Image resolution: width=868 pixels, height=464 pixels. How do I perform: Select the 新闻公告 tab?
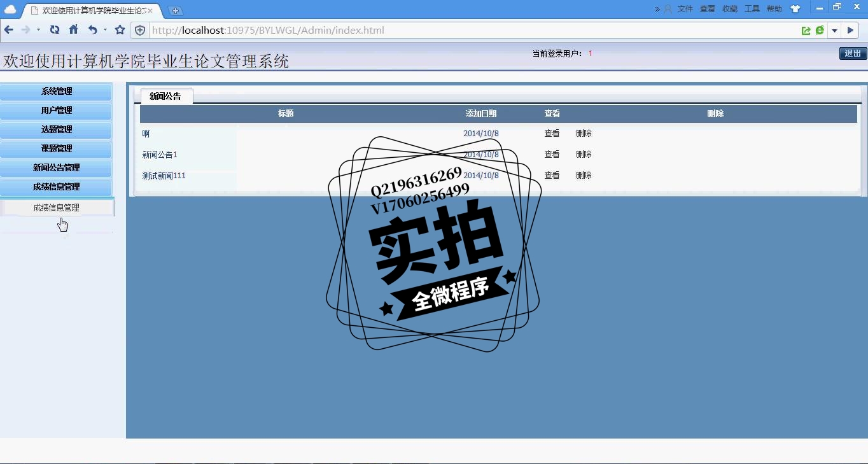pos(165,96)
